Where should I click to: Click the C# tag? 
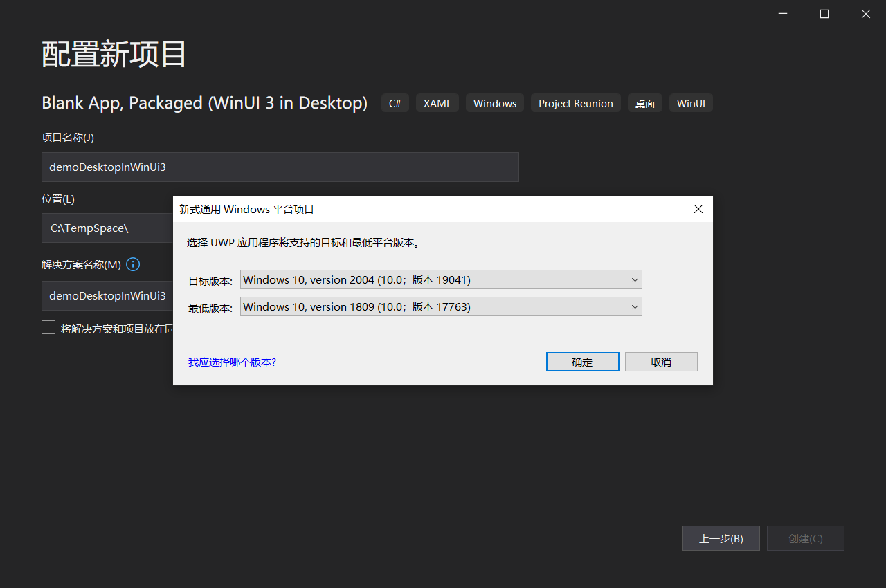click(395, 103)
